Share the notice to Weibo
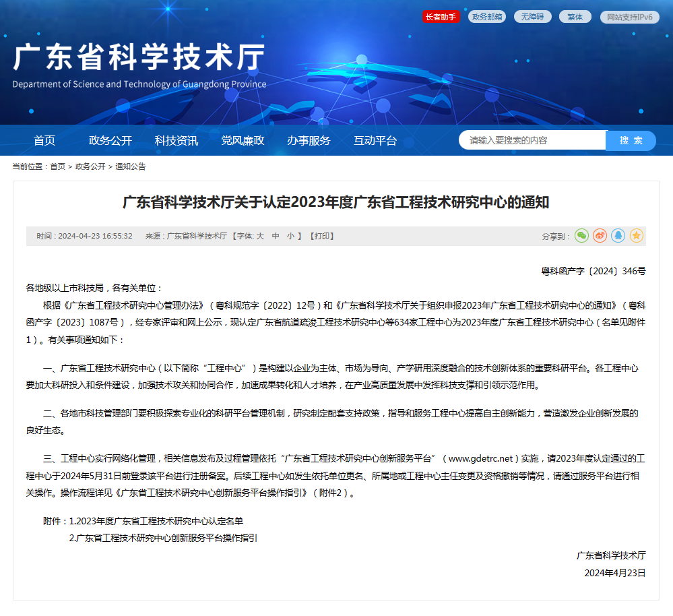The width and height of the screenshot is (673, 616). pyautogui.click(x=600, y=236)
